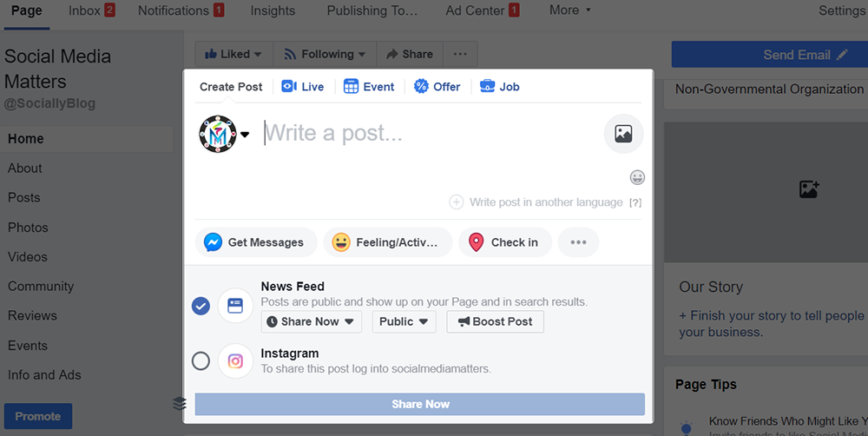Click Finish your story link
This screenshot has height=436, width=868.
[x=771, y=324]
